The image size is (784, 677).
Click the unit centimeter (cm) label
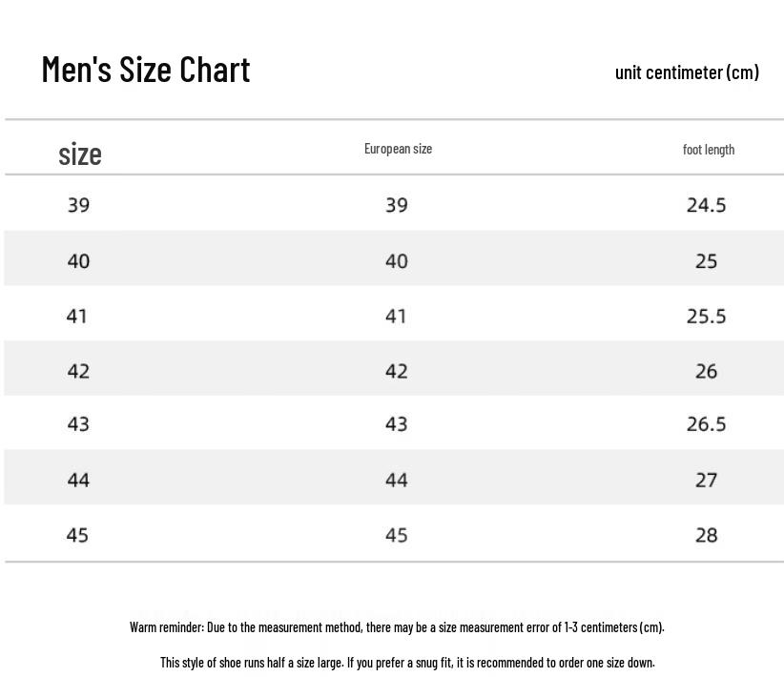(687, 72)
